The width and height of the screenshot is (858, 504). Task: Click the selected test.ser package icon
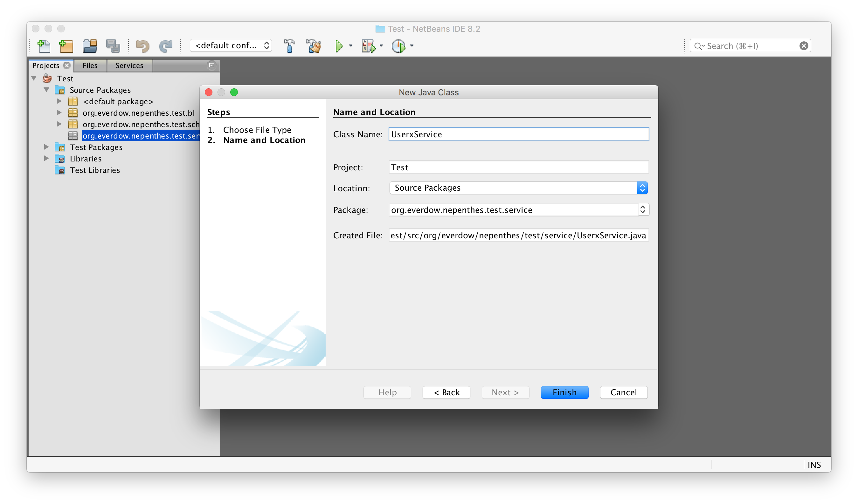[x=73, y=135]
